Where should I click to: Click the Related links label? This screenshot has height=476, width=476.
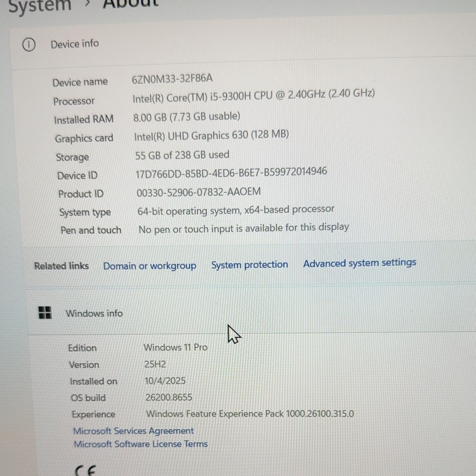[x=62, y=266]
